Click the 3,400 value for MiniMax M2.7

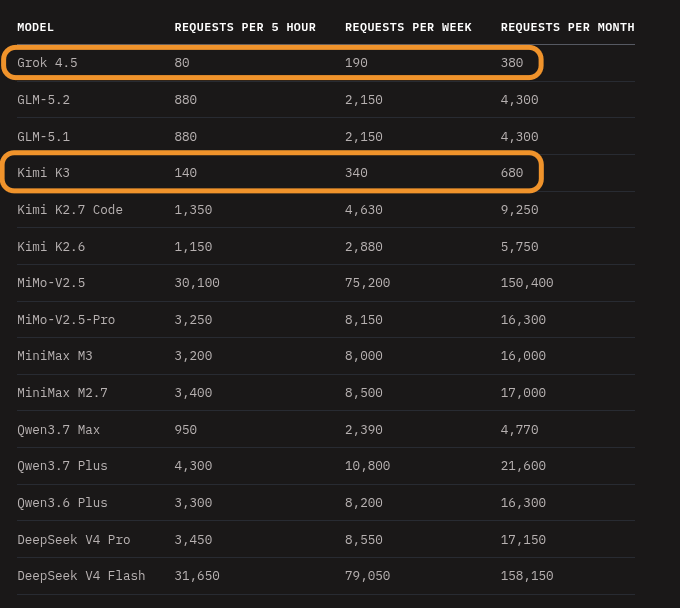click(193, 393)
